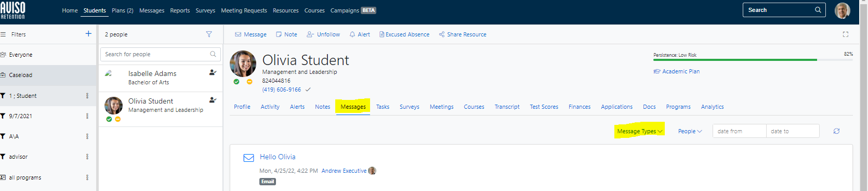Click Olivia Student's list thumbnail photo
This screenshot has height=191, width=868.
[x=113, y=106]
